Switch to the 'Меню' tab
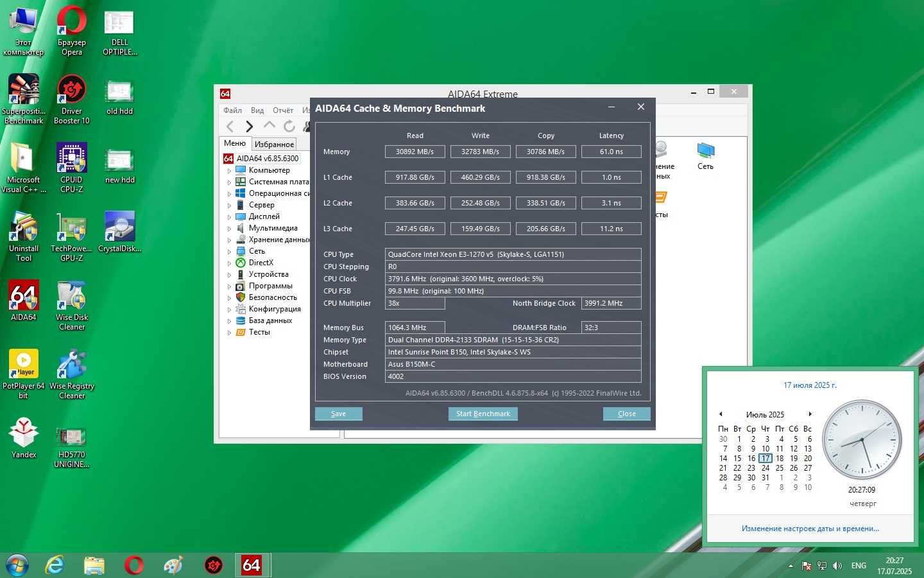This screenshot has width=924, height=578. 235,143
